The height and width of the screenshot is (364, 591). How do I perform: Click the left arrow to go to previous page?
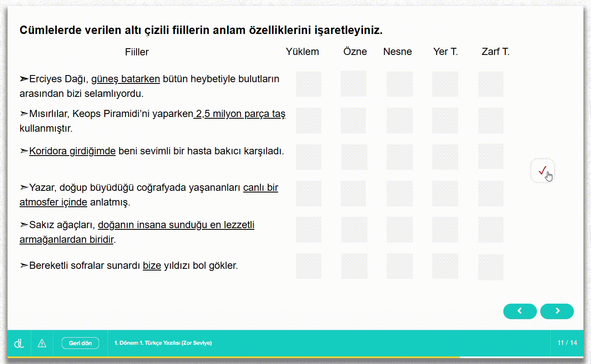pyautogui.click(x=520, y=311)
